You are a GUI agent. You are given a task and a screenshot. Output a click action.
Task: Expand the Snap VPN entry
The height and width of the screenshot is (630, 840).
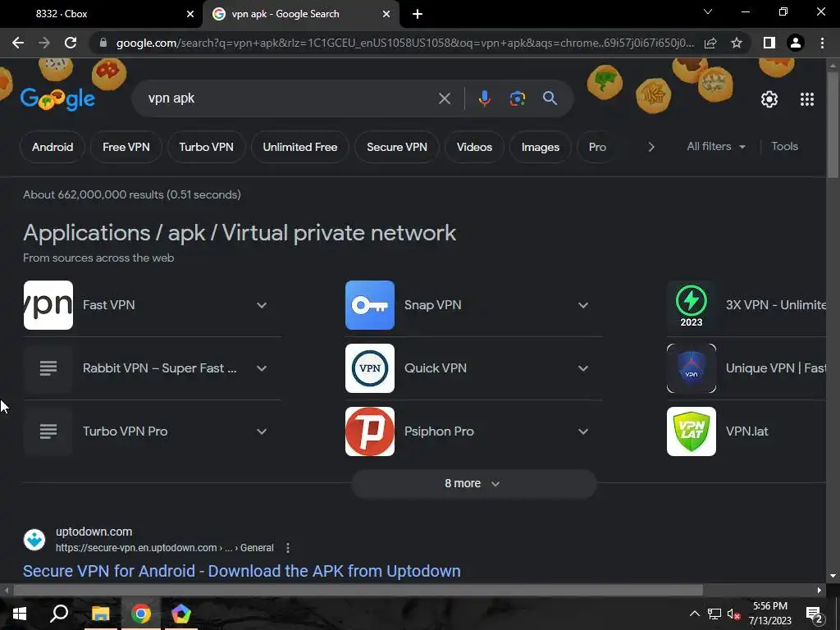(x=583, y=305)
